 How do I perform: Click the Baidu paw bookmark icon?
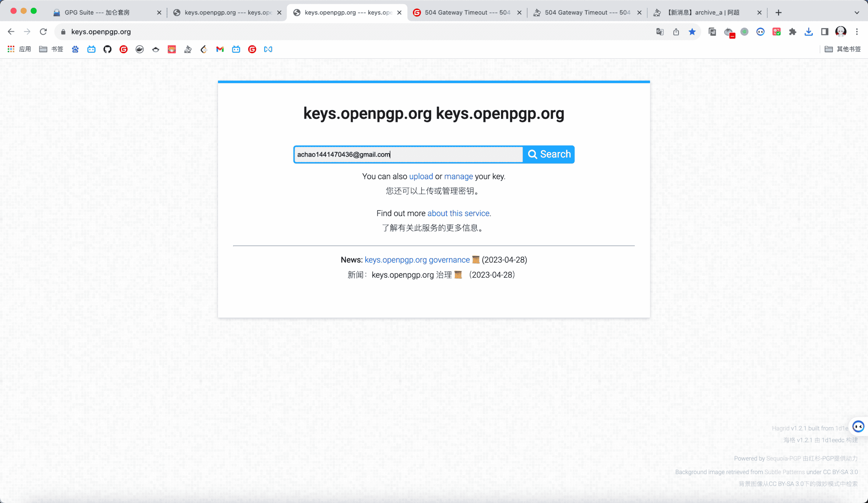tap(75, 49)
